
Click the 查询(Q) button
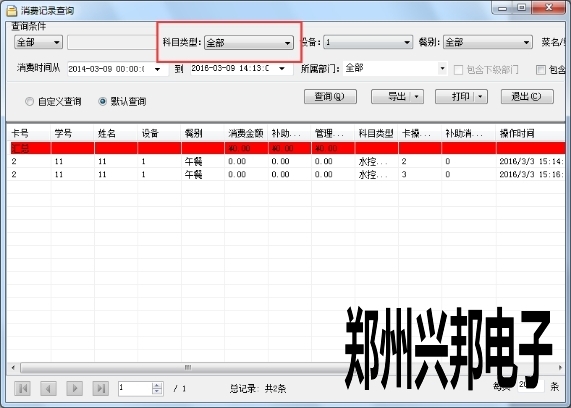point(330,97)
